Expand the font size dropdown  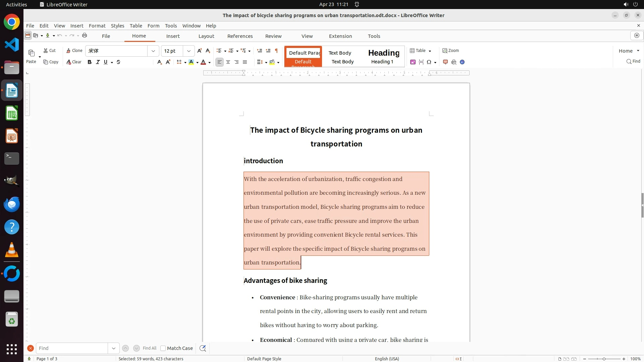[189, 51]
